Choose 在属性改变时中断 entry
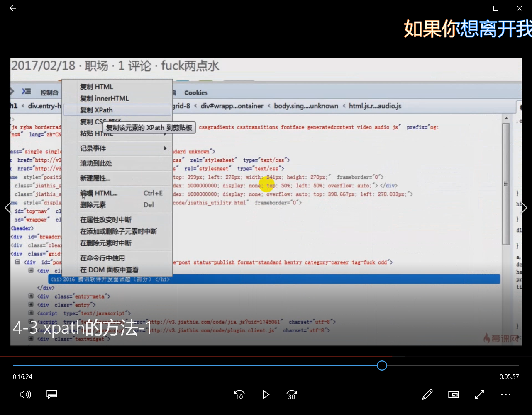The width and height of the screenshot is (532, 415). coord(117,220)
